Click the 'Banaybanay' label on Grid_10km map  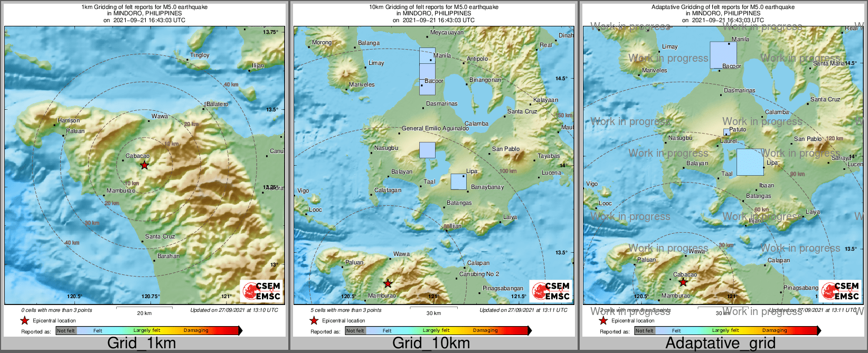[487, 187]
